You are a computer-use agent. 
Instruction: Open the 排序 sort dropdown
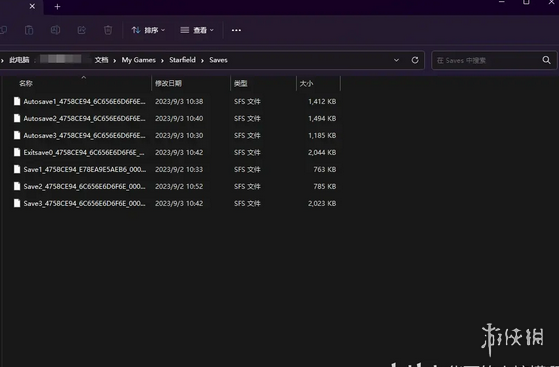[148, 30]
